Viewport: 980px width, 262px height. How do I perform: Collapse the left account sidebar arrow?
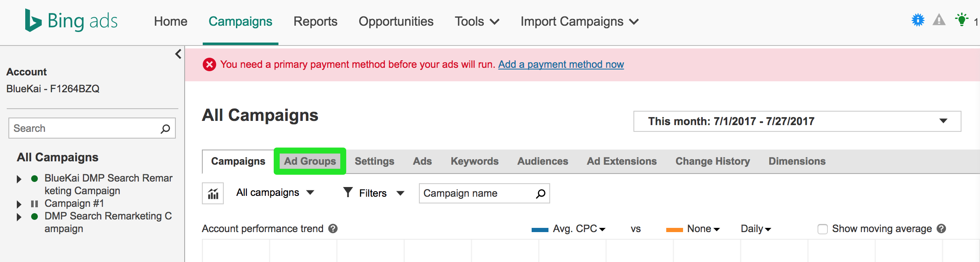[178, 54]
